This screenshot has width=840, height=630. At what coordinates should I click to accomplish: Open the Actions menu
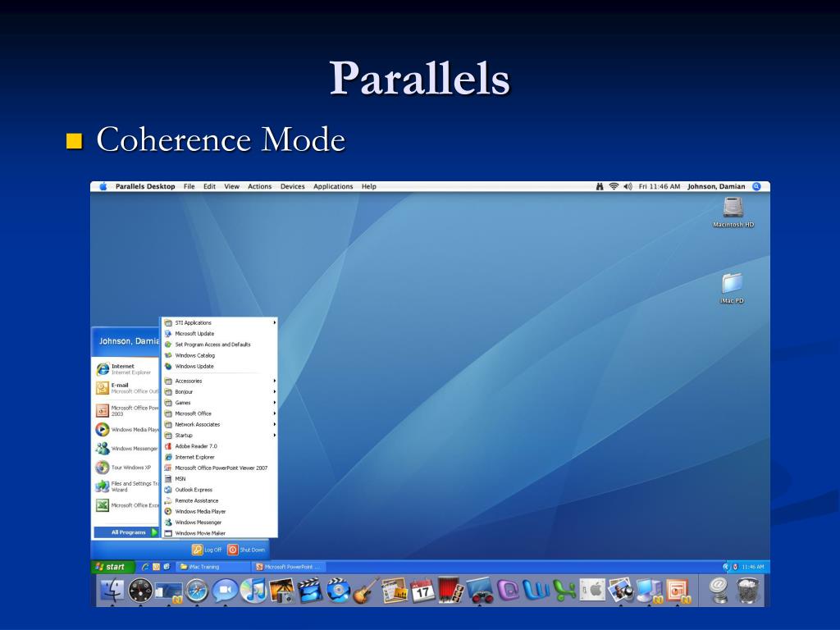point(259,186)
